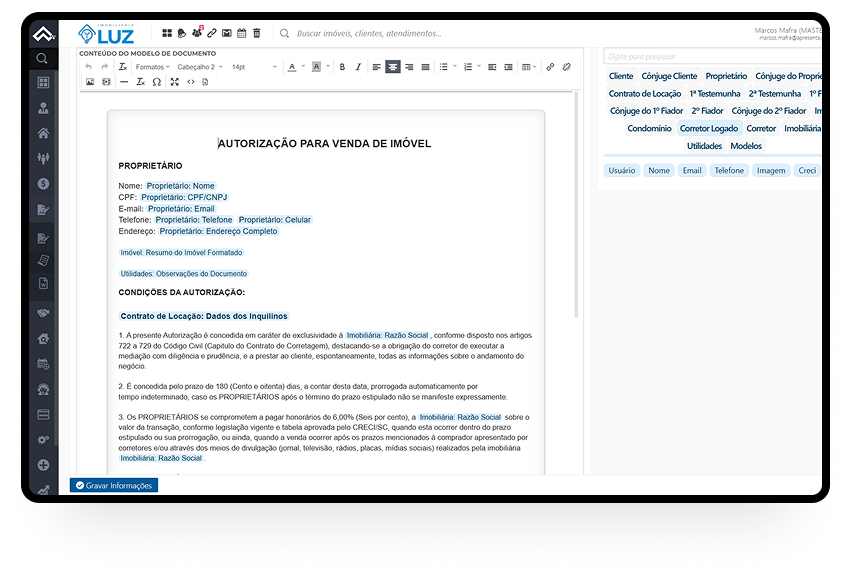Click the trash bin icon in top bar

point(257,33)
